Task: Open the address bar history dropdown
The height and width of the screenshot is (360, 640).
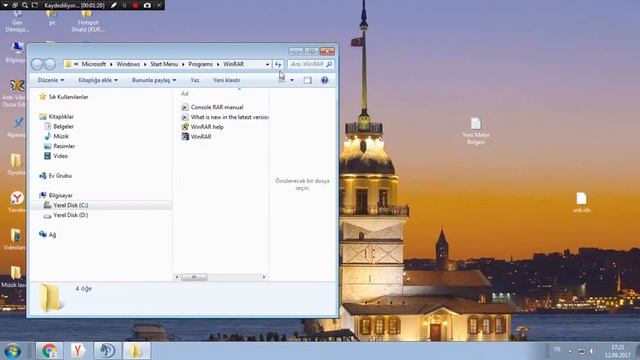Action: coord(267,64)
